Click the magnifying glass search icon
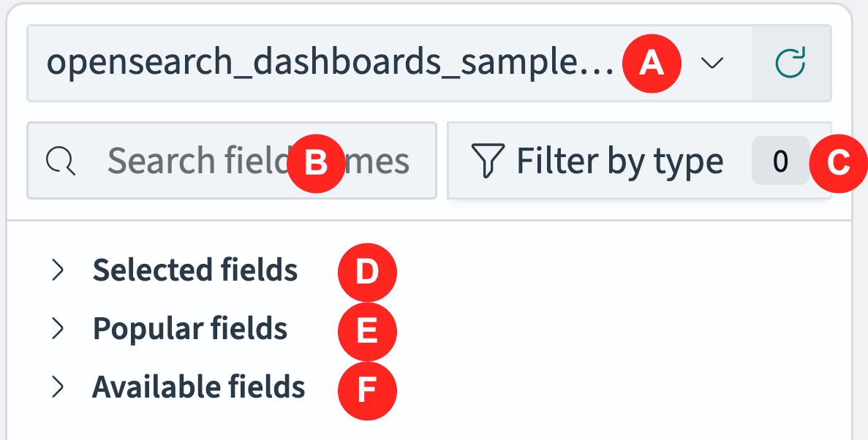Viewport: 868px width, 440px height. (x=61, y=161)
